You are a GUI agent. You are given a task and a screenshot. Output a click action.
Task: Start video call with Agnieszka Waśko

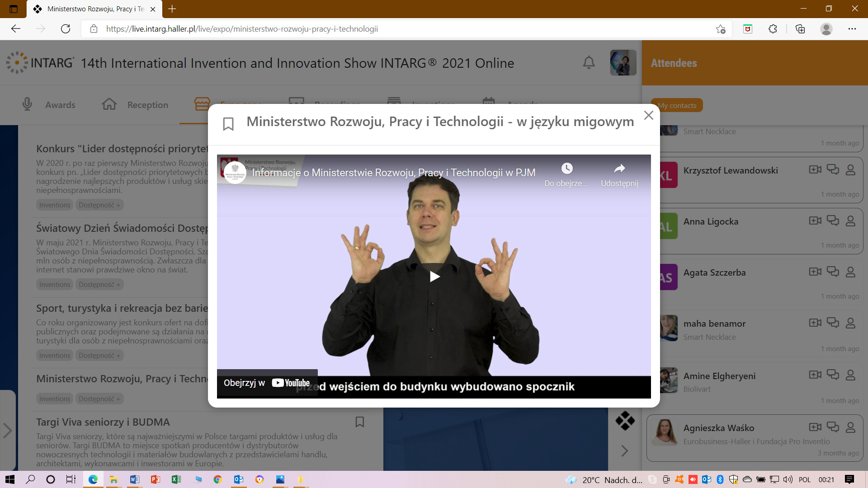tap(815, 427)
